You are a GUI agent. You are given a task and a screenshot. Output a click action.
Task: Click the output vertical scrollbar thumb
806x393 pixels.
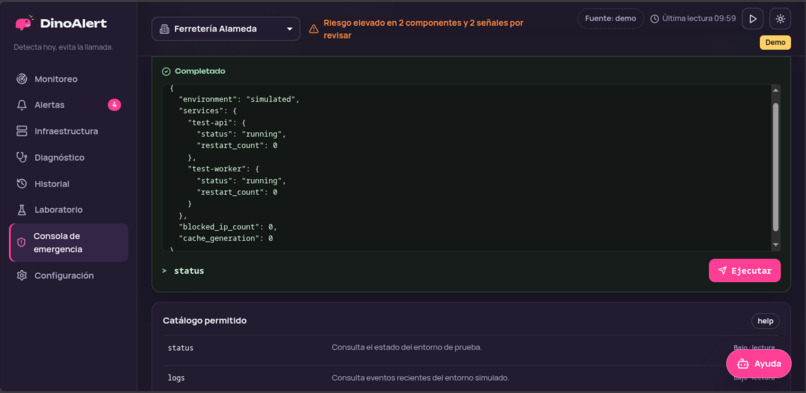click(x=776, y=166)
